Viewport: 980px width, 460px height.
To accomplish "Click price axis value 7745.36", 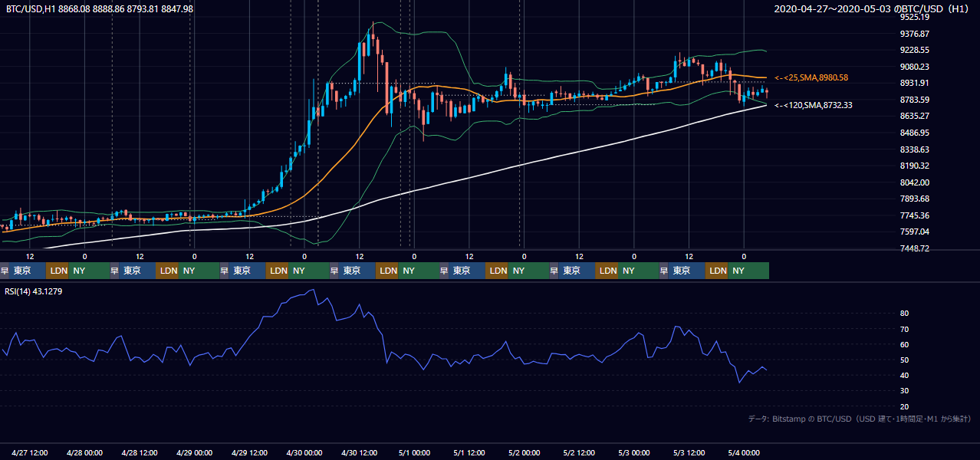I will pos(915,215).
